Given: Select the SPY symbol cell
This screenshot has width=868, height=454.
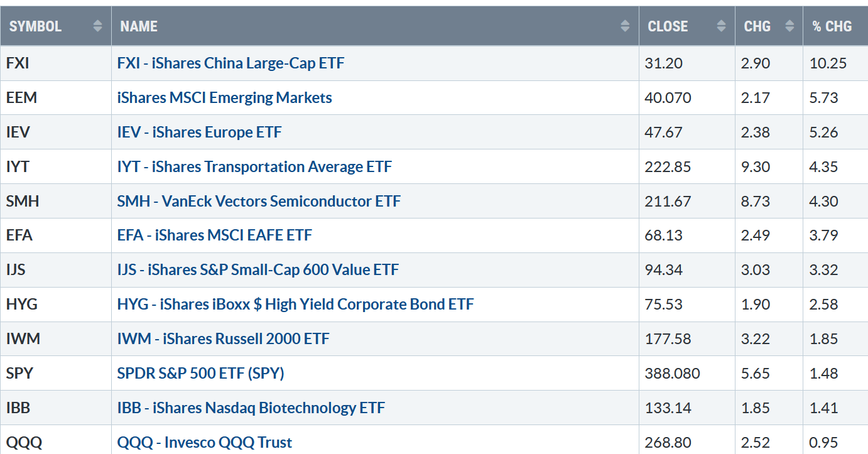Looking at the screenshot, I should (56, 374).
